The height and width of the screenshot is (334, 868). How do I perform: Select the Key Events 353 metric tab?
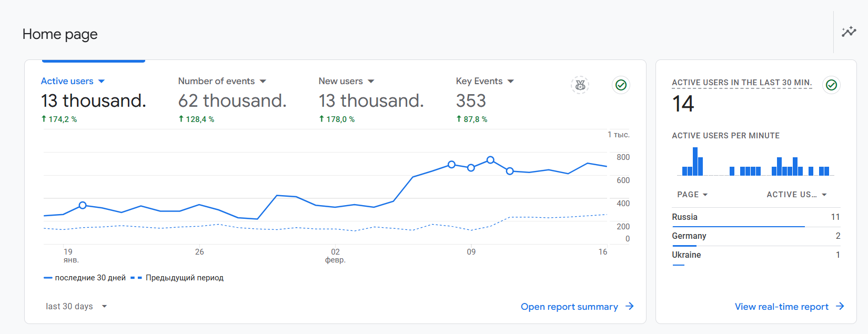coord(471,100)
